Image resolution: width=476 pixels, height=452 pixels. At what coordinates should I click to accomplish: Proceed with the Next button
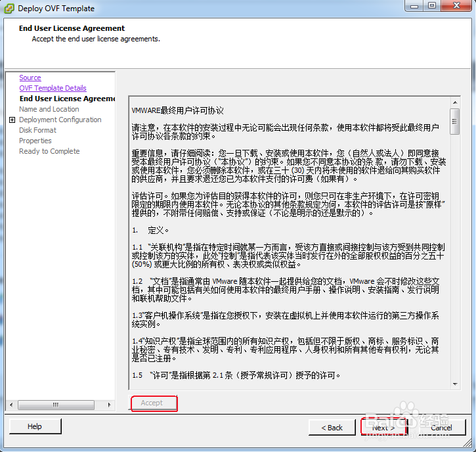tap(383, 428)
